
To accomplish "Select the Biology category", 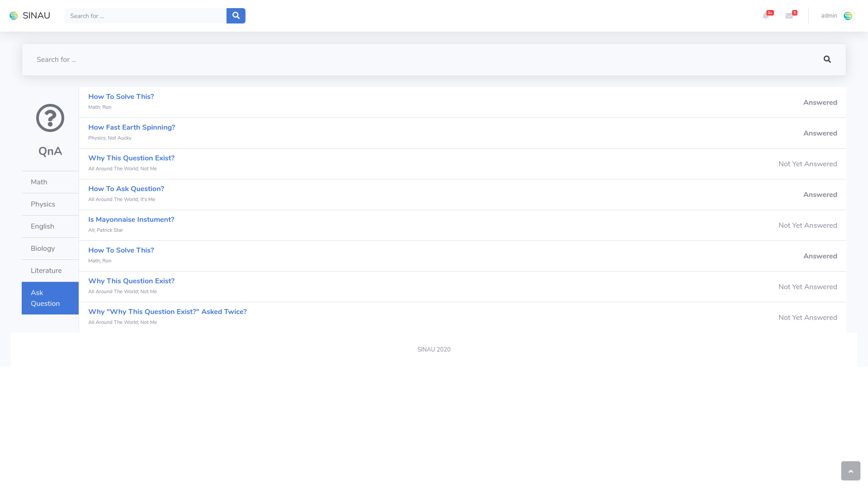I will (x=43, y=249).
